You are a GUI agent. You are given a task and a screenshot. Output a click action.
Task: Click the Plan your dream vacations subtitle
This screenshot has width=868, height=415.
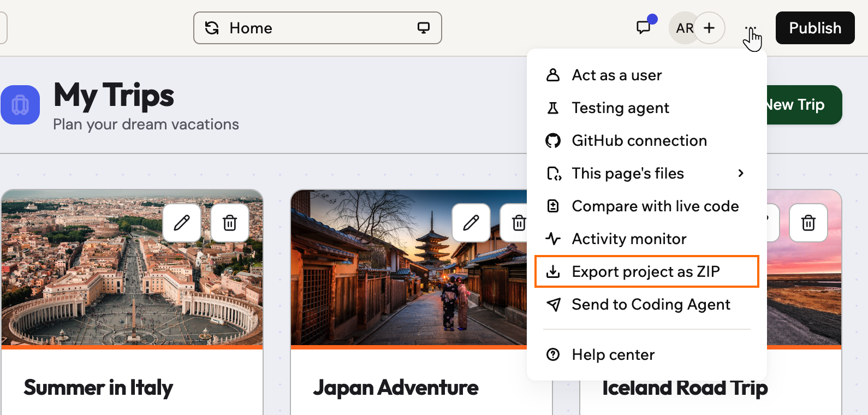click(146, 124)
